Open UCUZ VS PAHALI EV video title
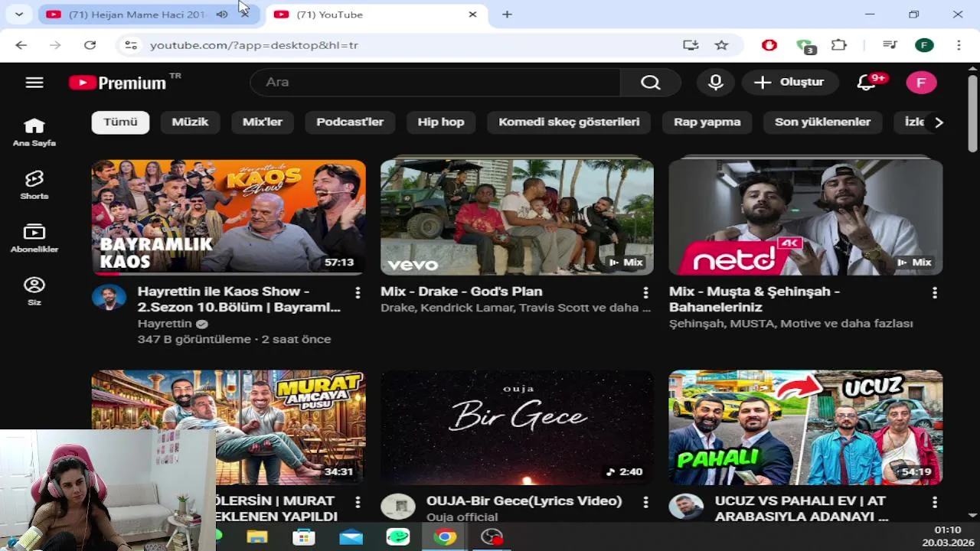 point(802,509)
